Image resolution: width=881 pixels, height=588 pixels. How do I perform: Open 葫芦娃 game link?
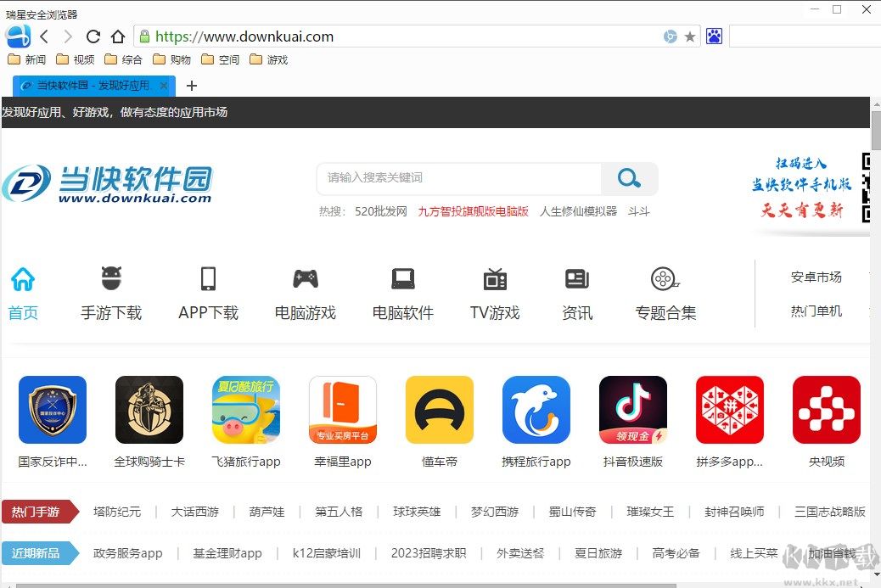(267, 512)
